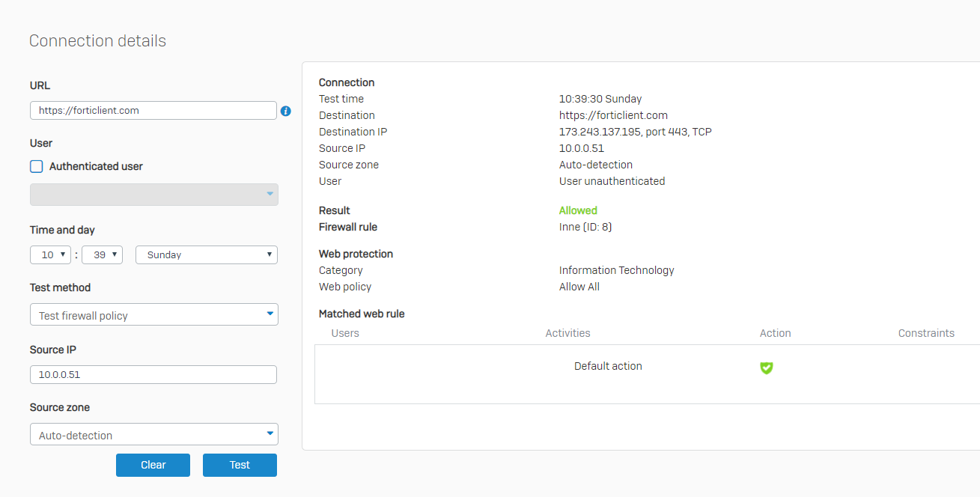The width and height of the screenshot is (980, 497).
Task: Click the green Allowed result text
Action: (578, 210)
